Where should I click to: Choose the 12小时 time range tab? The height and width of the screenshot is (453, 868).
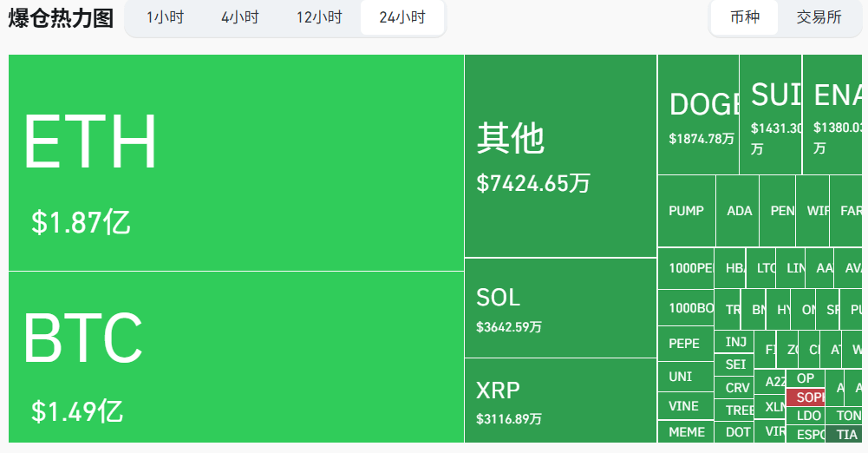point(319,17)
